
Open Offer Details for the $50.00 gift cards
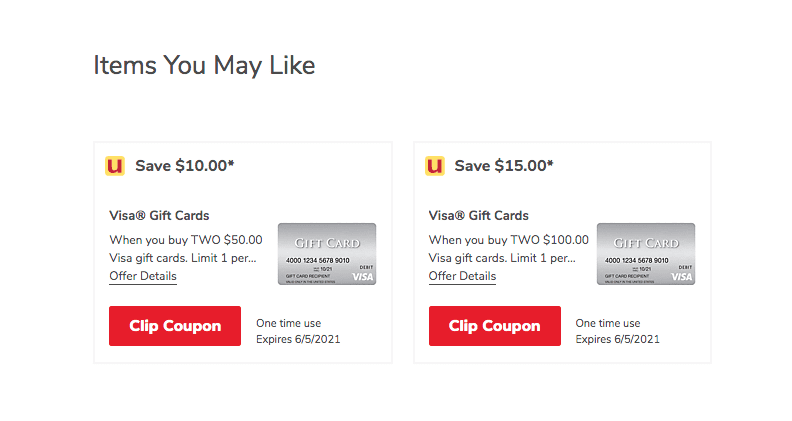tap(143, 276)
